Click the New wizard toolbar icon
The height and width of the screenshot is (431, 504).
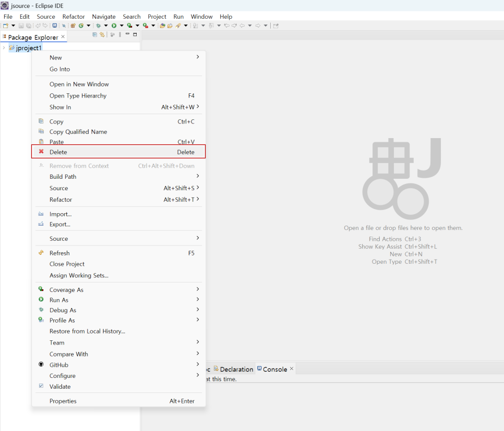tap(5, 26)
